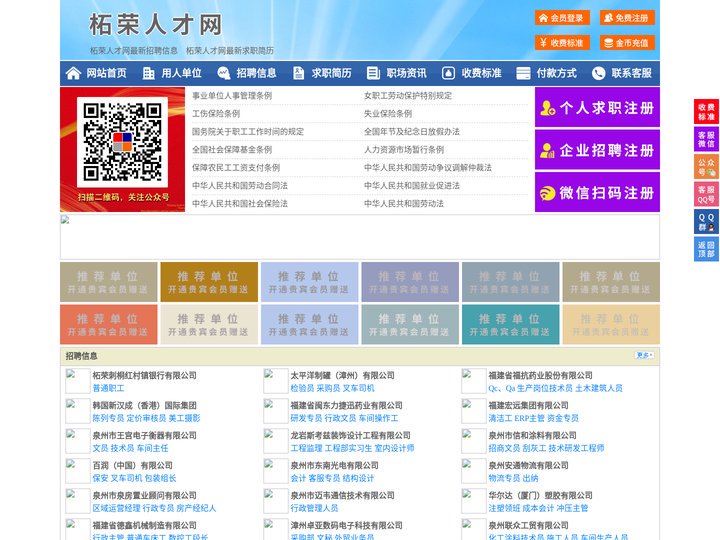Click the news icon beside 职场资讯
Viewport: 720px width, 540px height.
(373, 73)
